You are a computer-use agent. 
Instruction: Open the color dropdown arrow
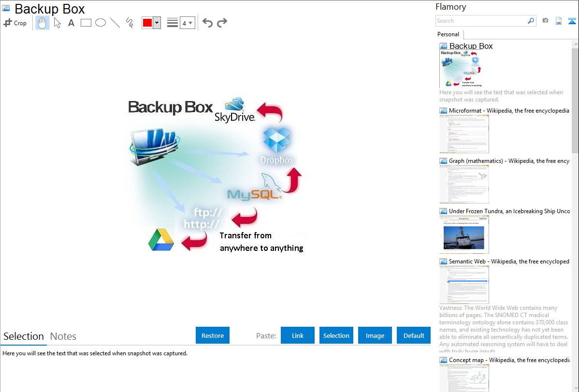tap(157, 23)
